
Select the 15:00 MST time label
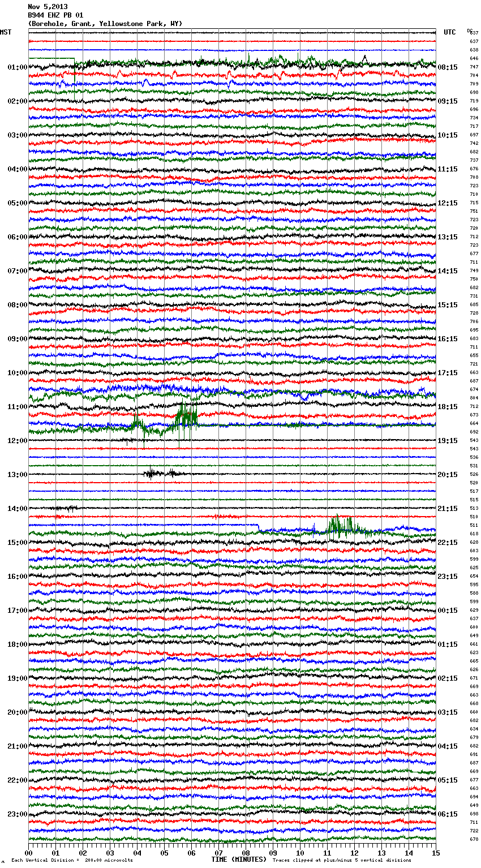pyautogui.click(x=17, y=543)
